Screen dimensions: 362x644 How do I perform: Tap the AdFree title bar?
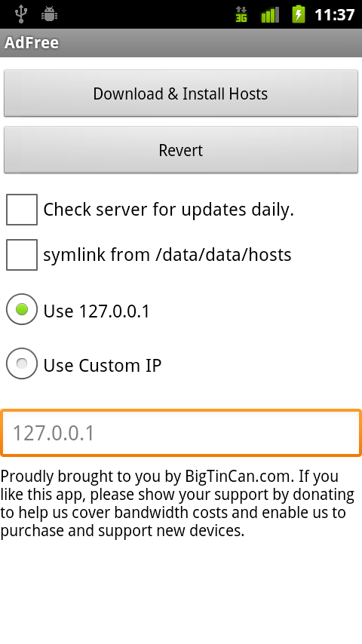[181, 43]
